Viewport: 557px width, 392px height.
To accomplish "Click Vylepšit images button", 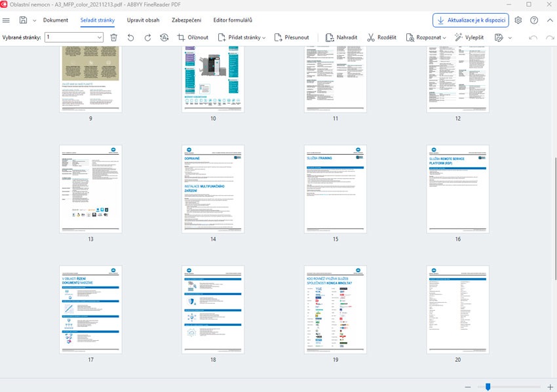I will 469,37.
